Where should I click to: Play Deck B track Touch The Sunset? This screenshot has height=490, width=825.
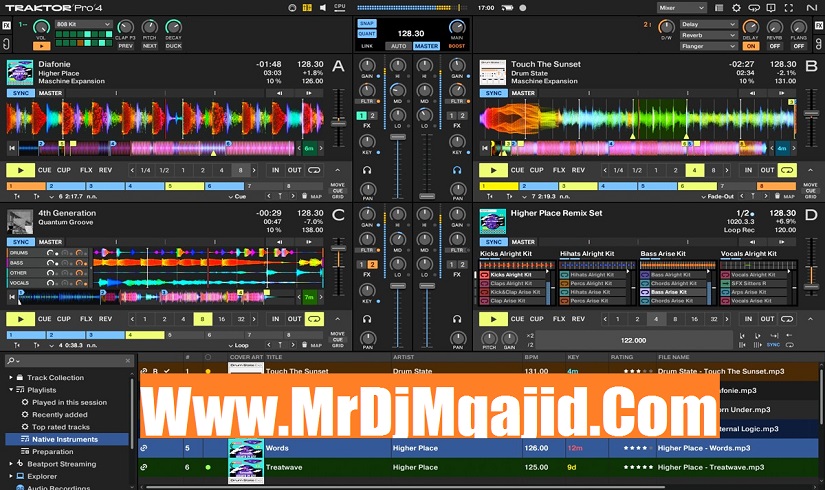493,171
